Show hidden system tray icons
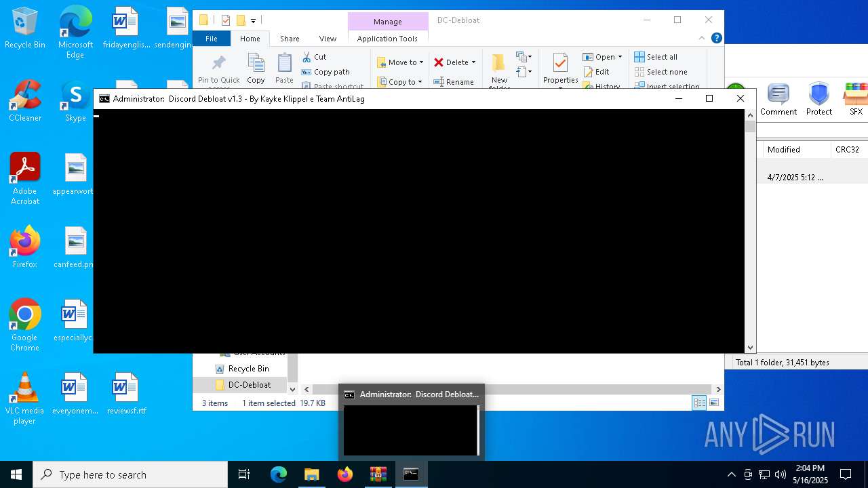Screen dimensions: 868x488 coord(731,474)
